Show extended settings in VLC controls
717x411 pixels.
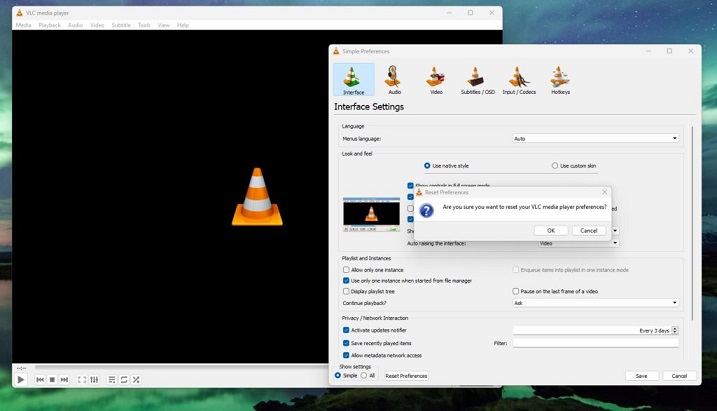94,379
